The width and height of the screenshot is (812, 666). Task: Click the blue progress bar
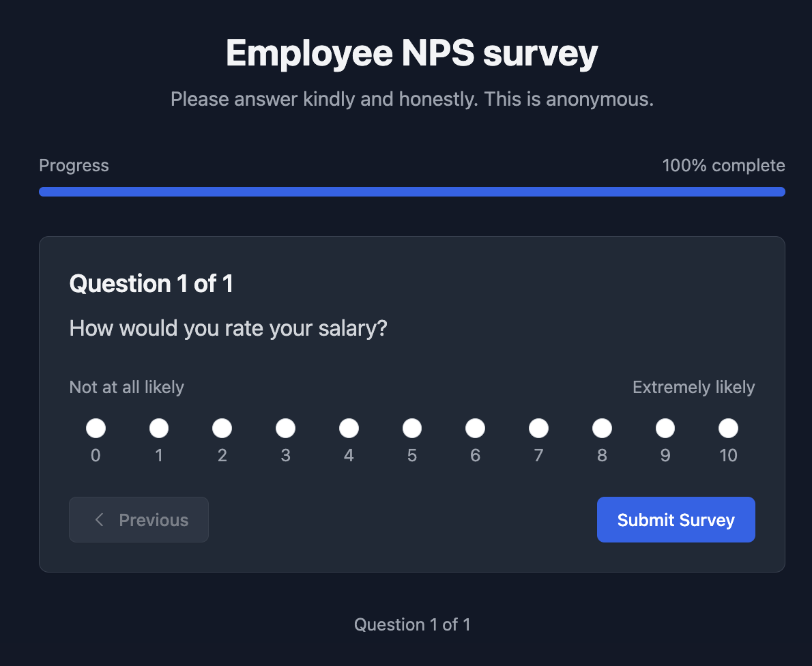click(412, 192)
